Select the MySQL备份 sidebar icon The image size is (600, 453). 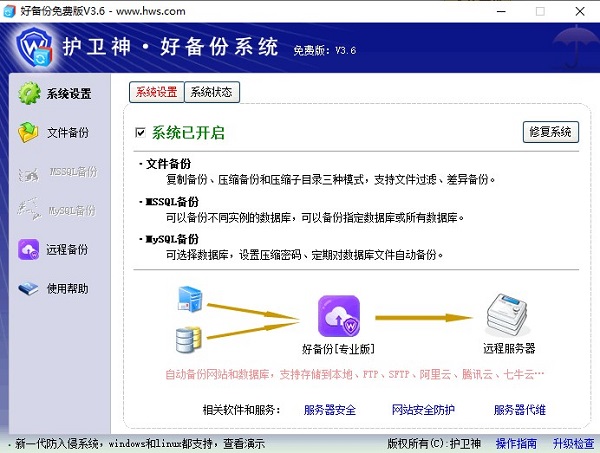tap(29, 210)
